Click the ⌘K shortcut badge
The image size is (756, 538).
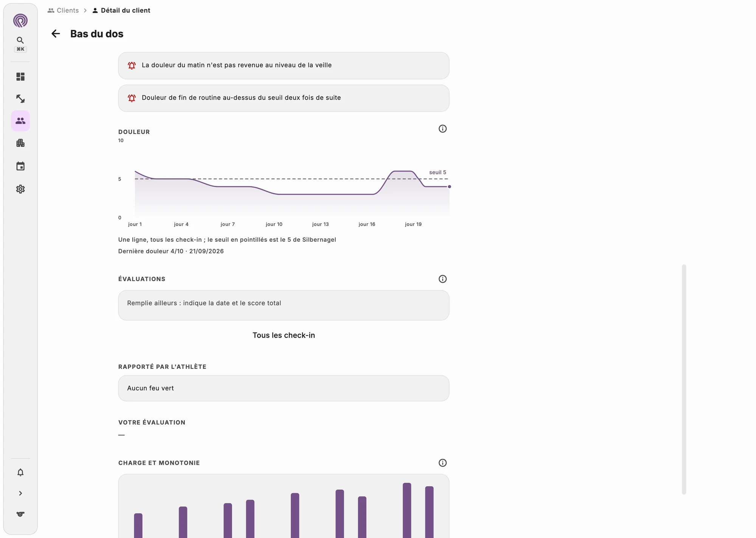click(20, 49)
